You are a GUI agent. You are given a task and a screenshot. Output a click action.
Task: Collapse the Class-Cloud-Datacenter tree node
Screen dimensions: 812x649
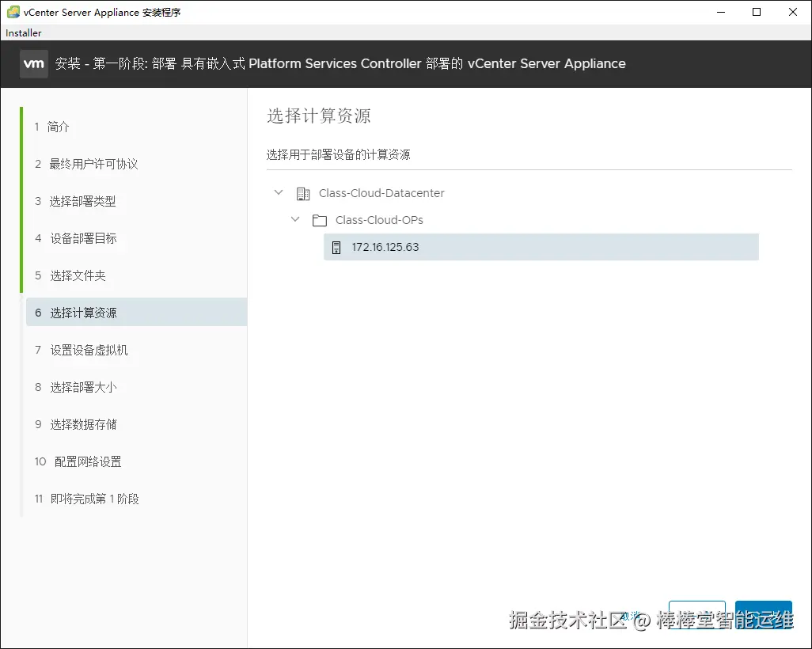[x=279, y=192]
